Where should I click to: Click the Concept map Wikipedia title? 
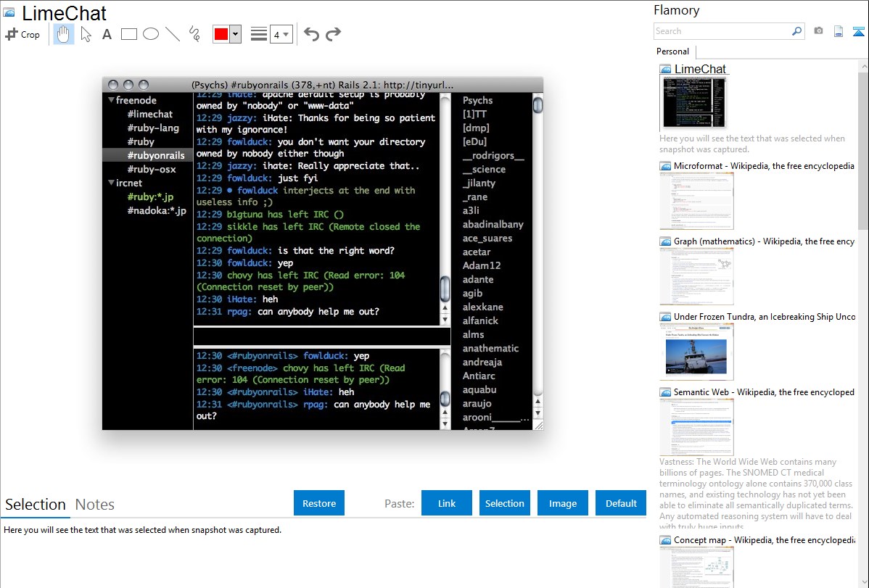(765, 539)
